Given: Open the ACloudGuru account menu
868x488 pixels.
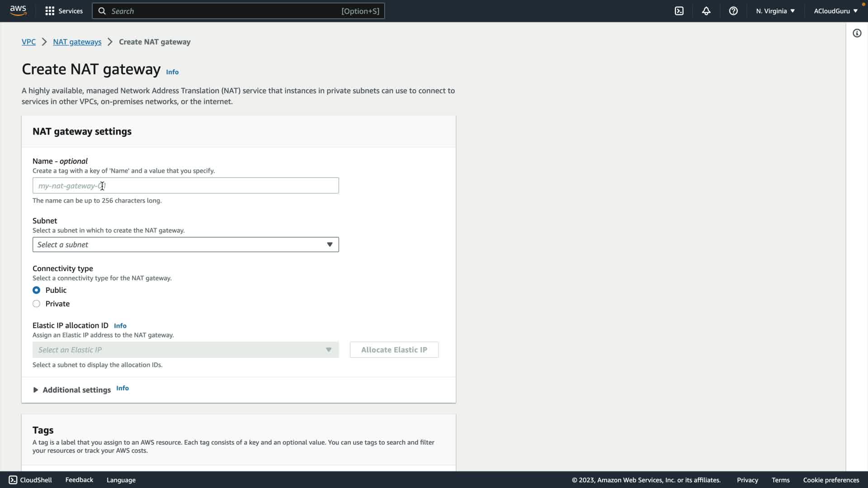Looking at the screenshot, I should [835, 11].
